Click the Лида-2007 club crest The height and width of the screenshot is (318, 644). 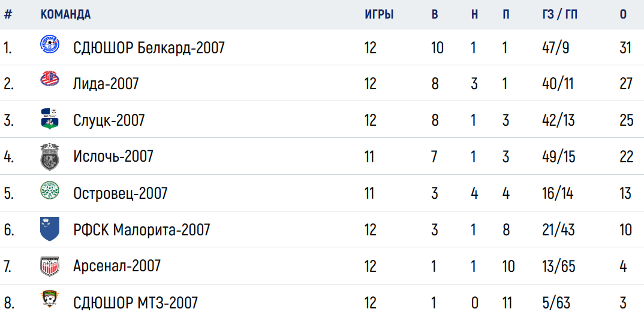click(x=50, y=78)
